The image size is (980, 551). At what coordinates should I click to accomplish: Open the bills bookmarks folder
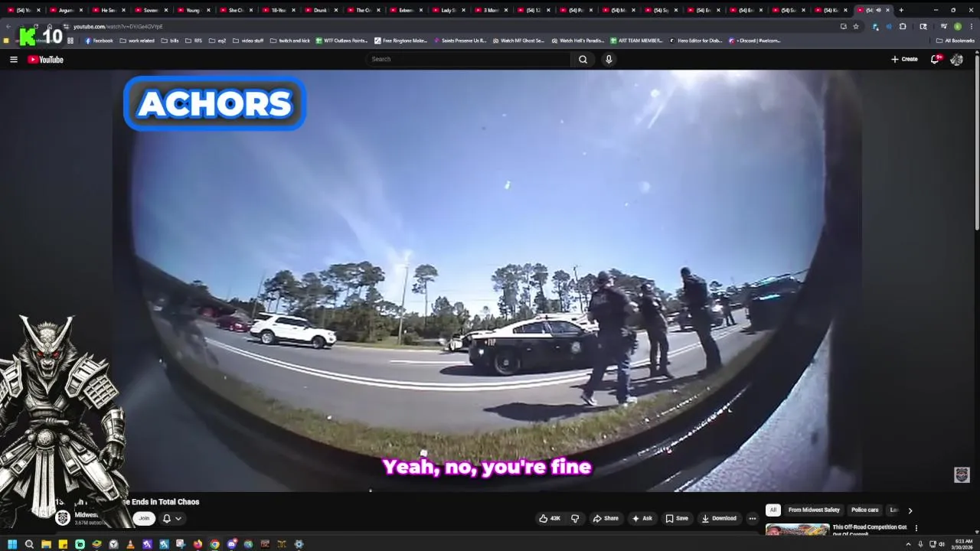coord(170,41)
